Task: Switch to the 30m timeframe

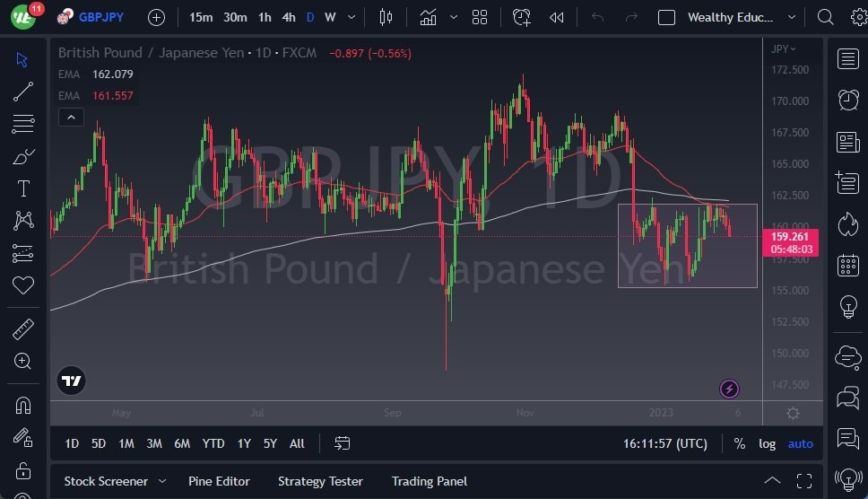Action: (235, 18)
